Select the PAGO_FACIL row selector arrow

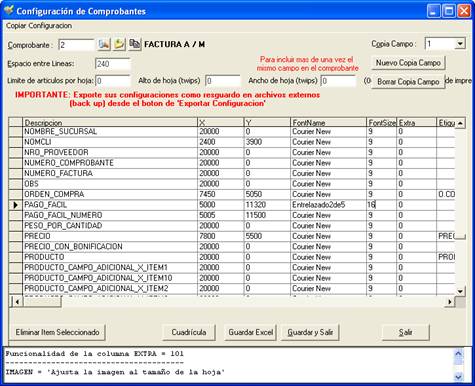pyautogui.click(x=15, y=205)
